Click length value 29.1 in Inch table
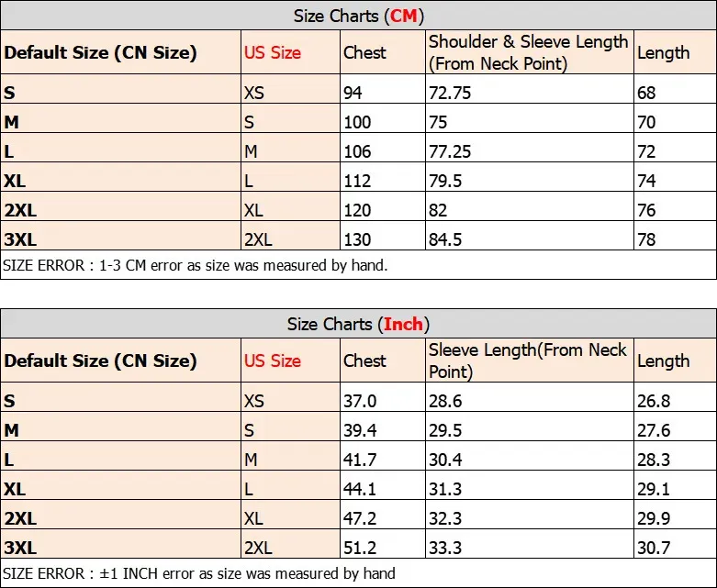 coord(654,489)
